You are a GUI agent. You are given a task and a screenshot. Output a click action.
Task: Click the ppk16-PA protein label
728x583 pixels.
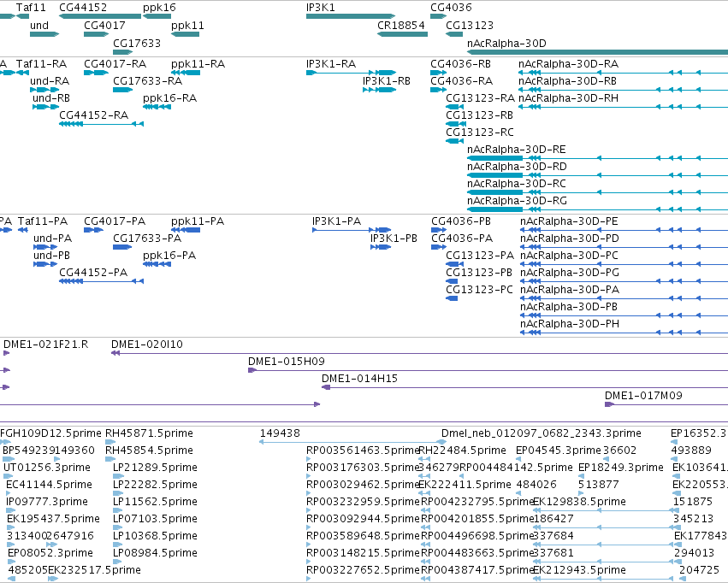pos(169,256)
